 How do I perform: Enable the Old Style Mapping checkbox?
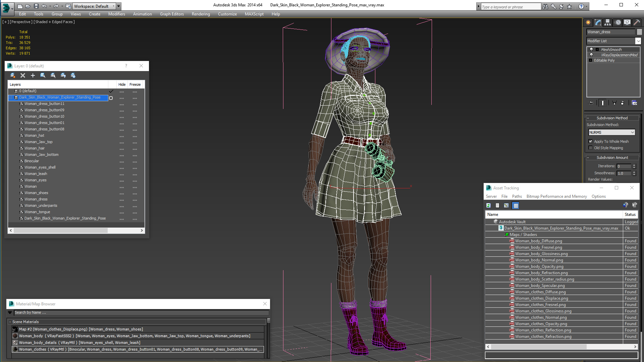[x=591, y=148]
